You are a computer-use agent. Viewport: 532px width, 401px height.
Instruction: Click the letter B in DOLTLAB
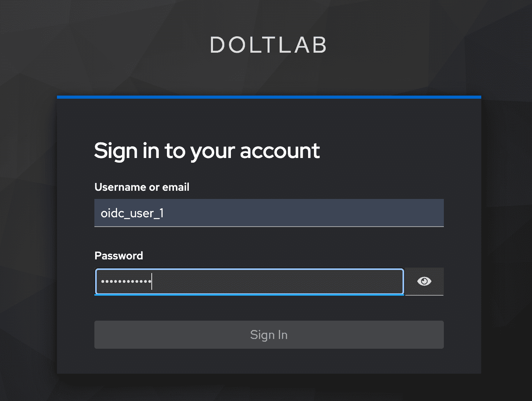click(x=319, y=45)
